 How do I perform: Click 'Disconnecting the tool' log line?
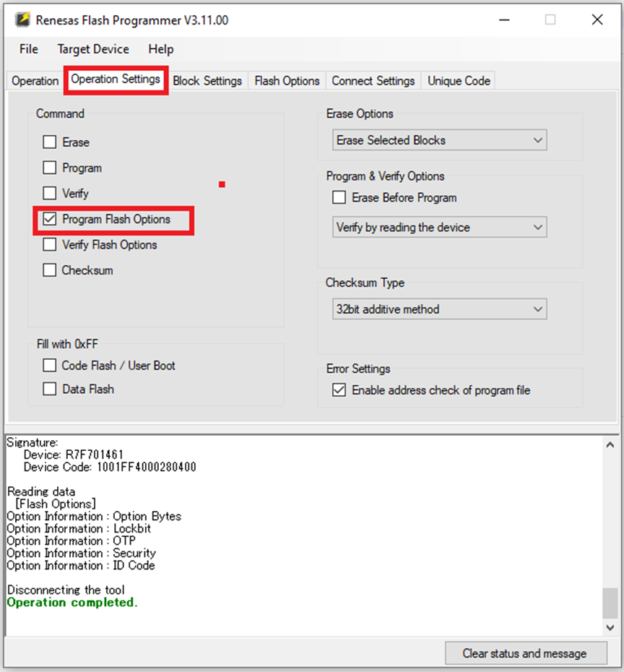click(x=66, y=590)
